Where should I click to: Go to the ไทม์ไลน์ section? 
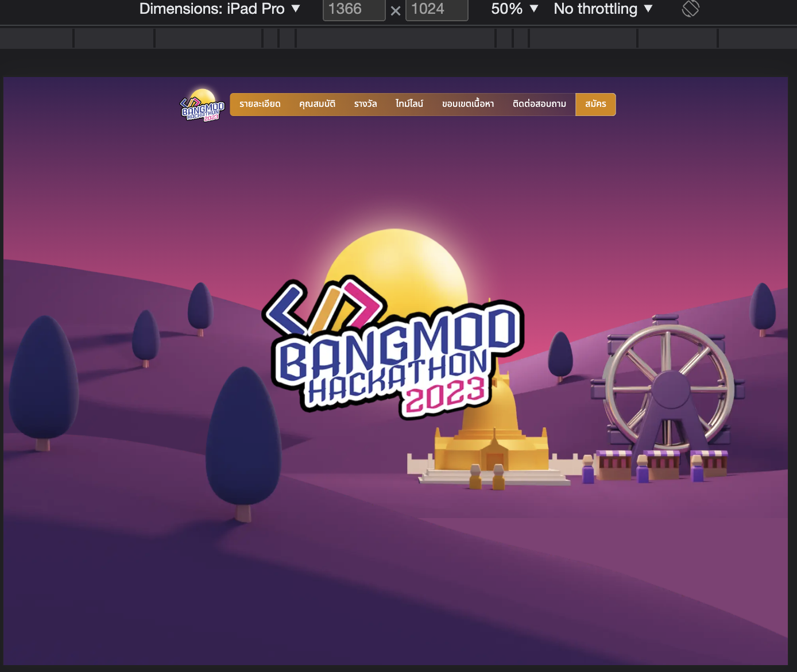coord(409,104)
